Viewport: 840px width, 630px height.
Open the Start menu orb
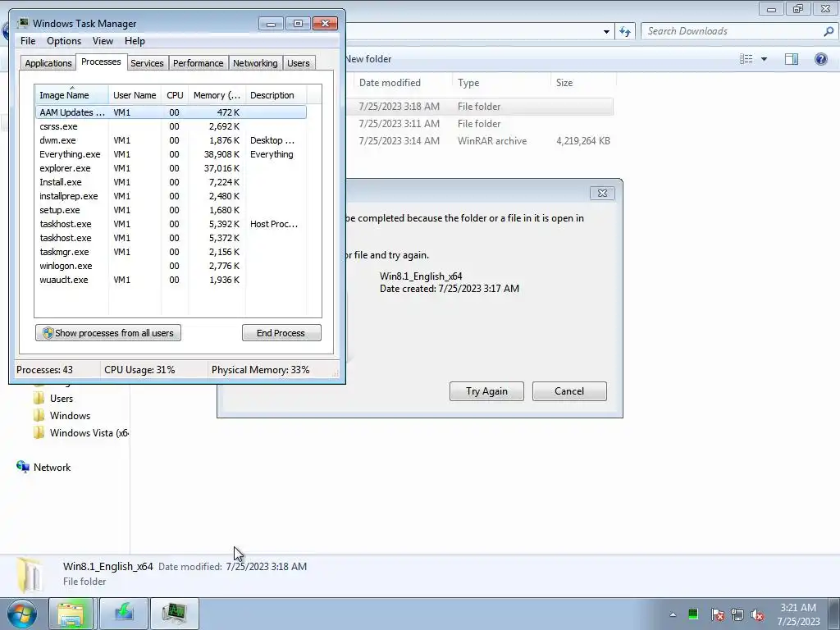point(22,614)
